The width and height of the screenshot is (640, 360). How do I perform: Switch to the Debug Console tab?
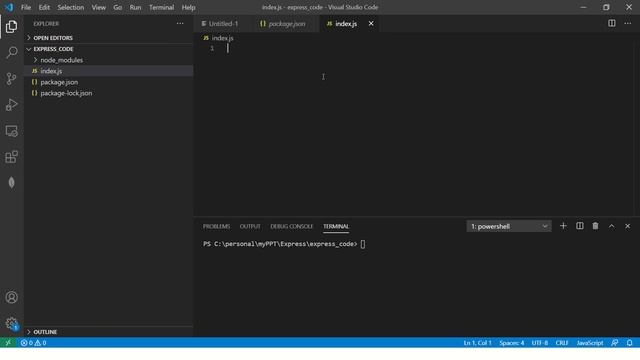pos(291,226)
